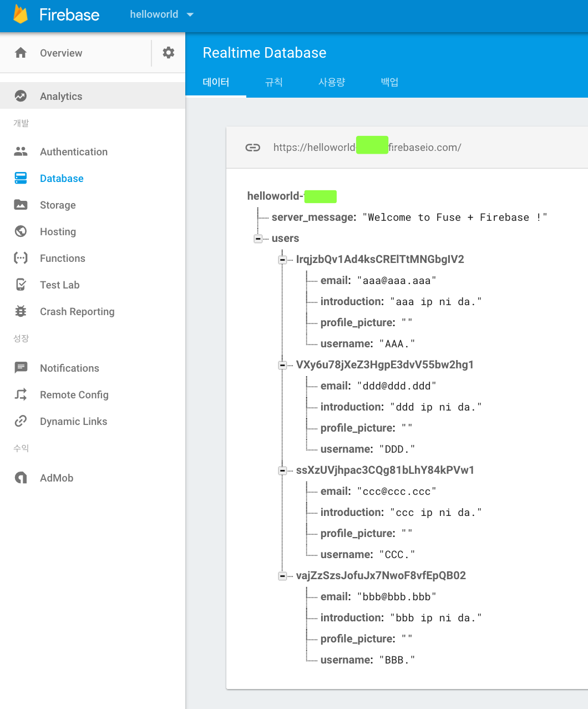Click the VXy6u78jXeZ3HgpE3dvV55bw2hg1 user key
The height and width of the screenshot is (709, 588).
click(x=385, y=365)
